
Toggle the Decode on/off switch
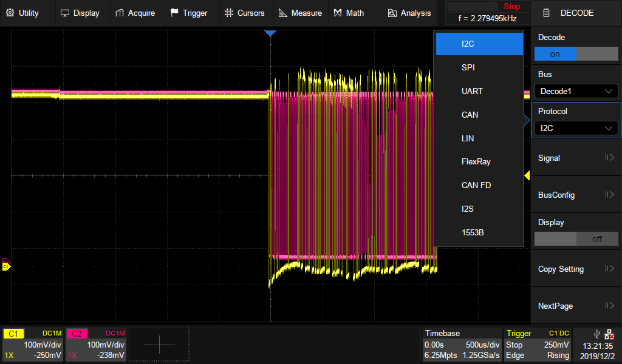tap(576, 54)
